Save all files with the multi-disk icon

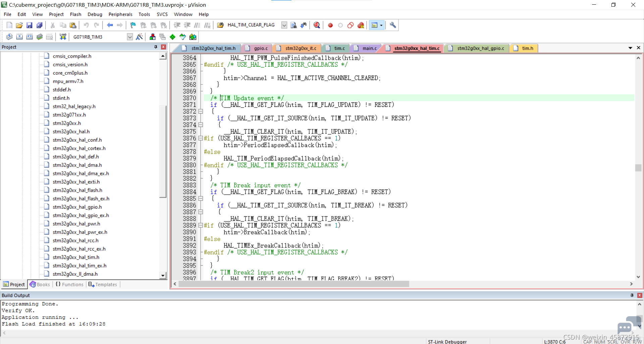coord(39,25)
